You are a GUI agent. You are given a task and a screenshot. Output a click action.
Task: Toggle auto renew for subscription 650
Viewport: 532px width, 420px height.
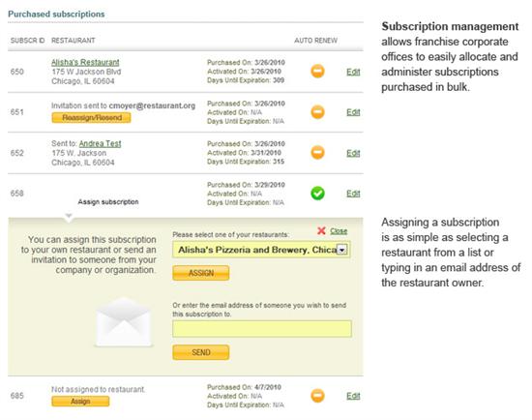click(317, 72)
